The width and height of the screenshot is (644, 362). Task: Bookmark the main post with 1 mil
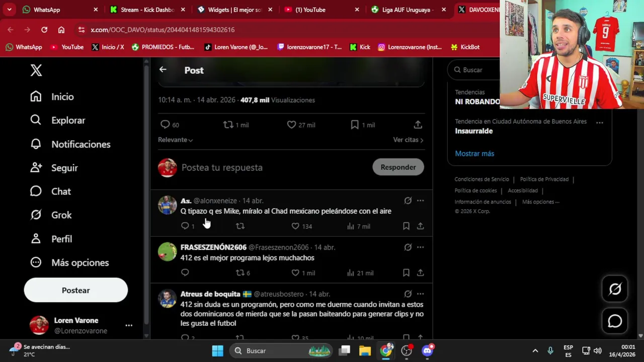363,125
